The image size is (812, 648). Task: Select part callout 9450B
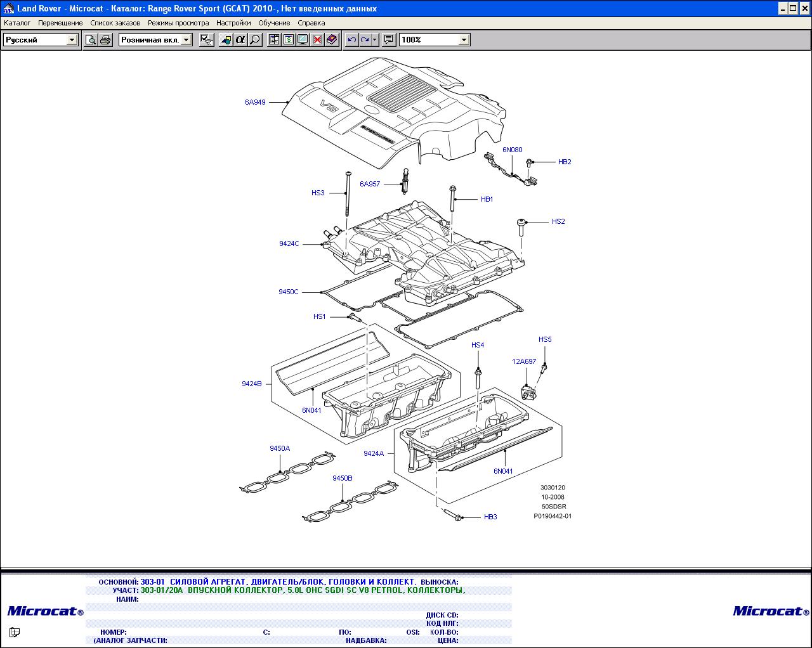[343, 479]
